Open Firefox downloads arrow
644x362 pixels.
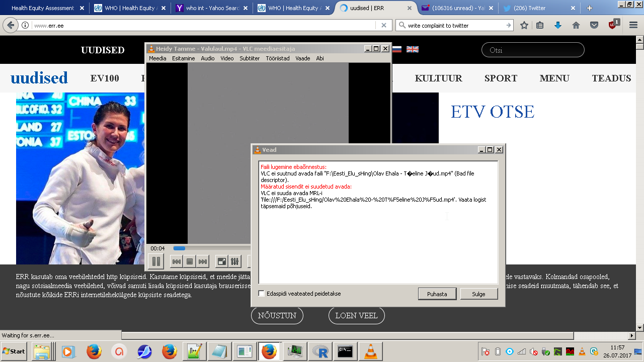point(557,25)
